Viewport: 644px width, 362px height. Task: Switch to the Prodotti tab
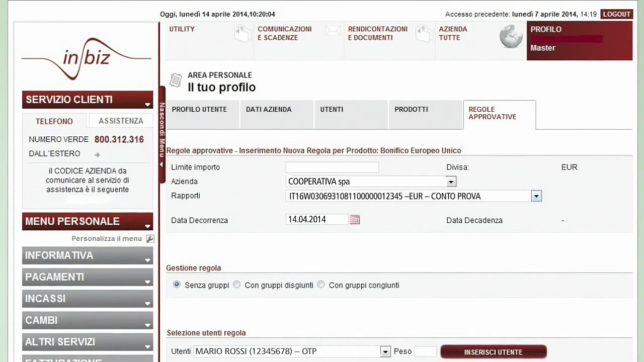coord(425,115)
